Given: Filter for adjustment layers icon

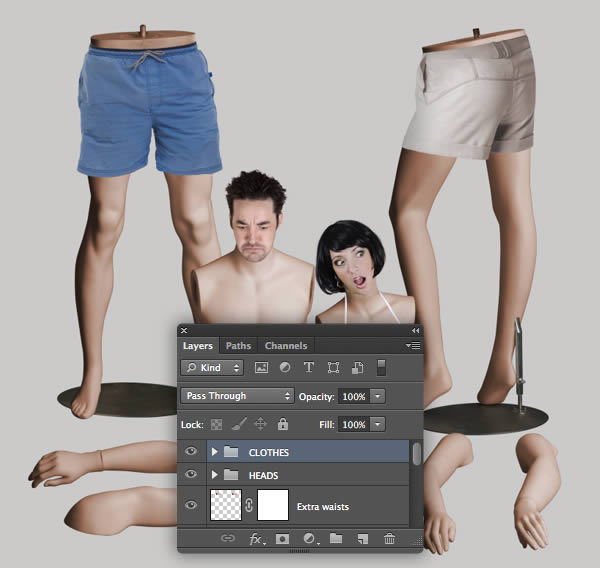Looking at the screenshot, I should pos(284,368).
